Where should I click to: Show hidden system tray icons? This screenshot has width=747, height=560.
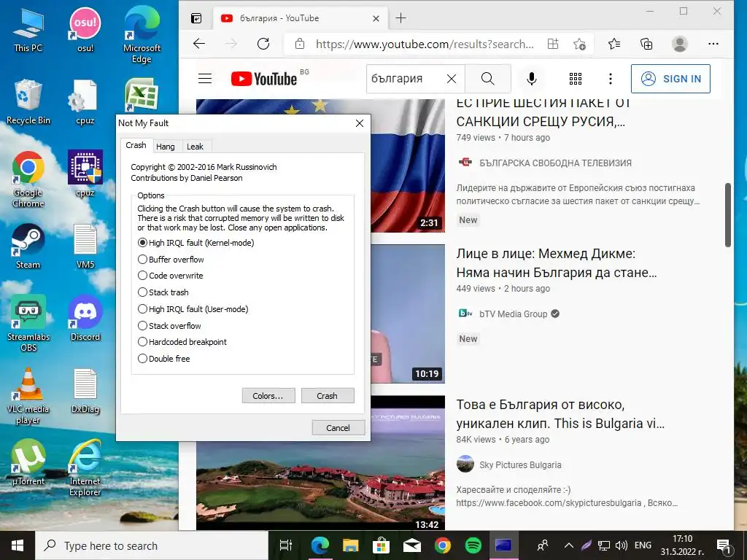(569, 545)
